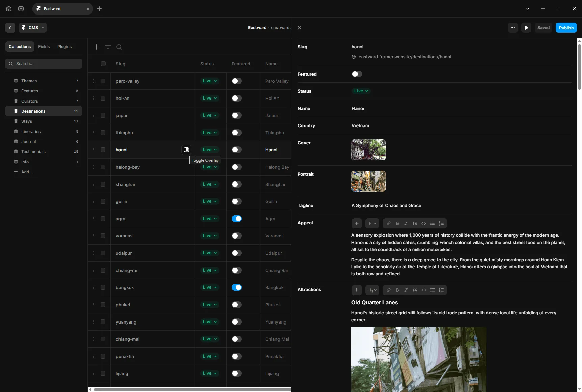Open the filter icon above the table
This screenshot has width=582, height=392.
(x=108, y=47)
